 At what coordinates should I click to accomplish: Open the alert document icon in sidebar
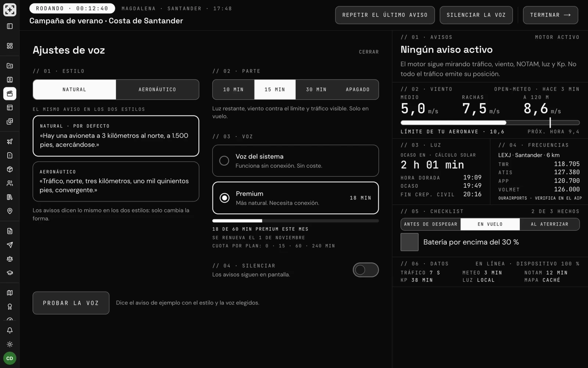10,155
